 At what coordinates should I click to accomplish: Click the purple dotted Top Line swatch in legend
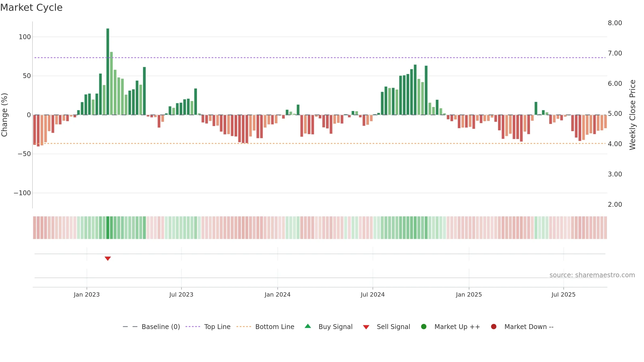pos(193,327)
